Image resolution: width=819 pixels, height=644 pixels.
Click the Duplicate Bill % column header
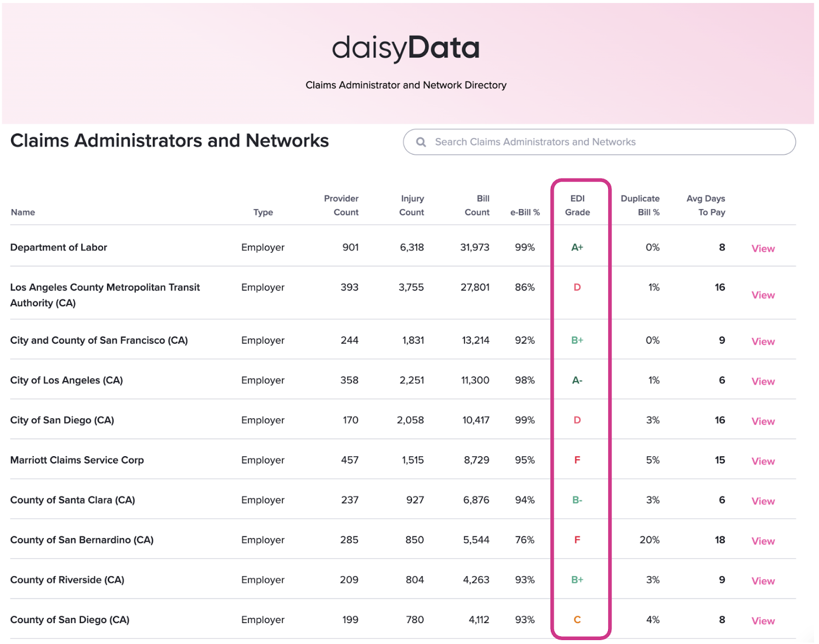(x=640, y=206)
